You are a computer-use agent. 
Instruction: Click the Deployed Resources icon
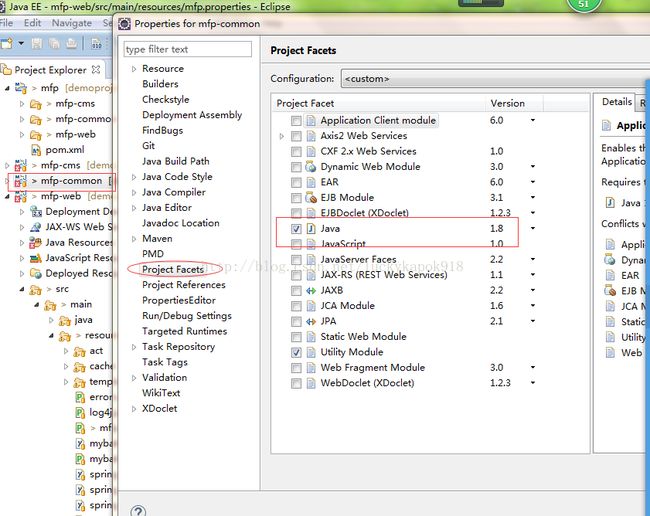click(x=36, y=274)
